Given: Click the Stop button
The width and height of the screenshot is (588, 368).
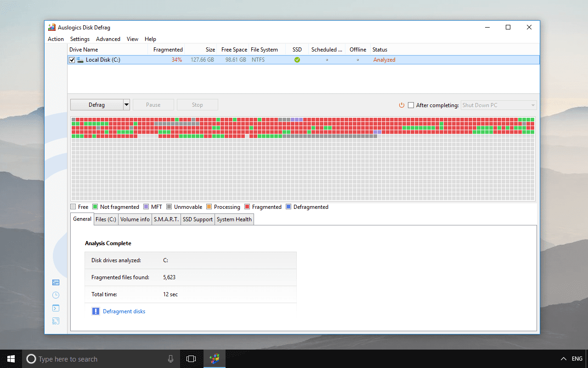Looking at the screenshot, I should (x=198, y=105).
